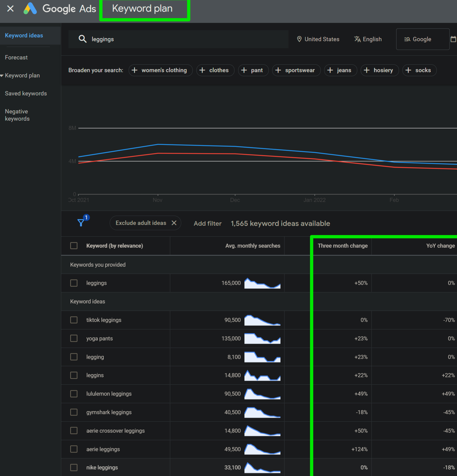457x476 pixels.
Task: Click the search magnifier icon
Action: tap(82, 39)
